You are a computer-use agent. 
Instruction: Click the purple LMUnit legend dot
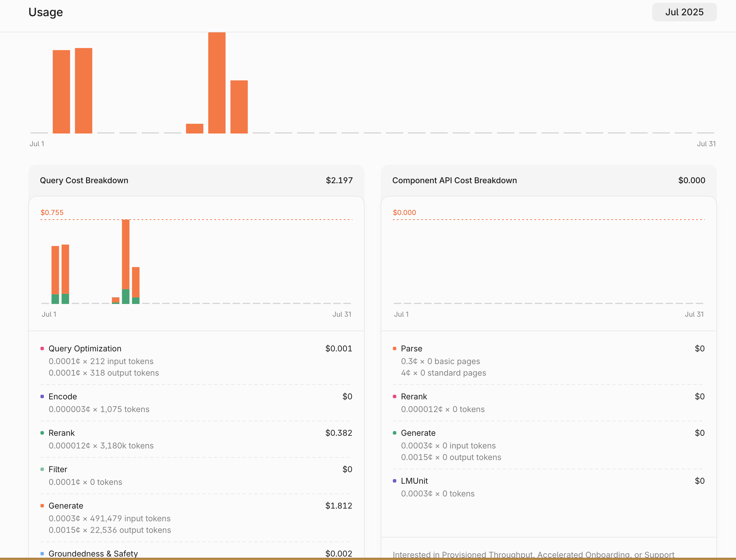tap(395, 481)
